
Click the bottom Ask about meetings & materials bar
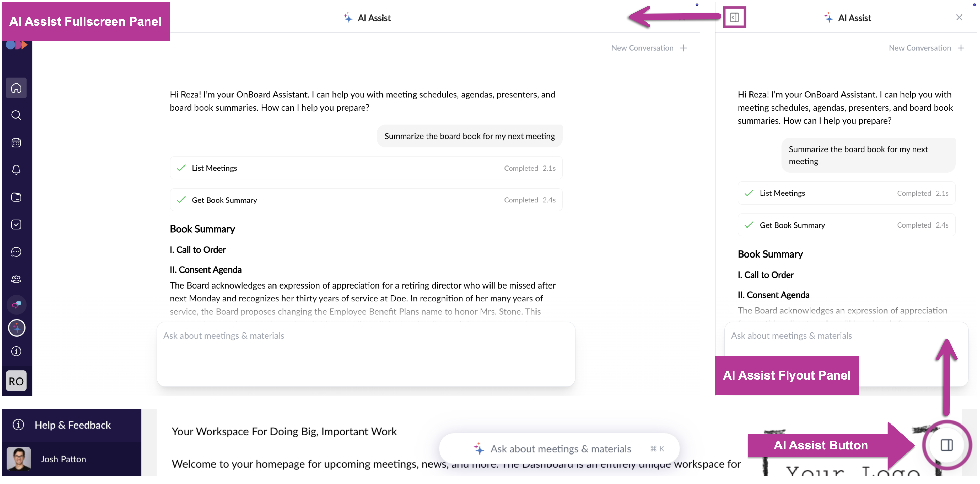click(559, 449)
